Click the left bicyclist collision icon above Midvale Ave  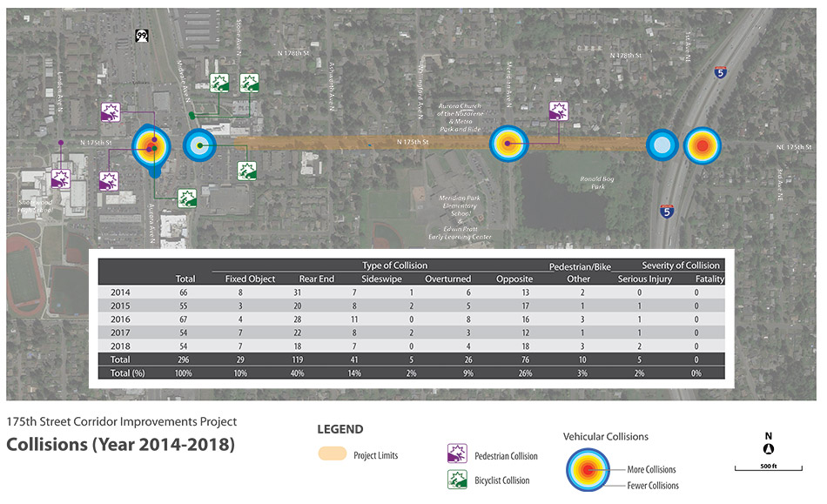pyautogui.click(x=219, y=84)
